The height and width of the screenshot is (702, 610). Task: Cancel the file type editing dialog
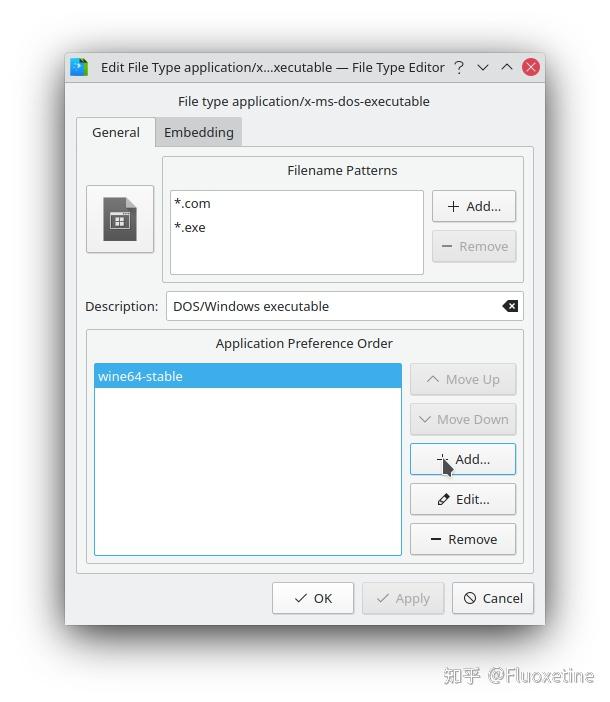point(493,599)
